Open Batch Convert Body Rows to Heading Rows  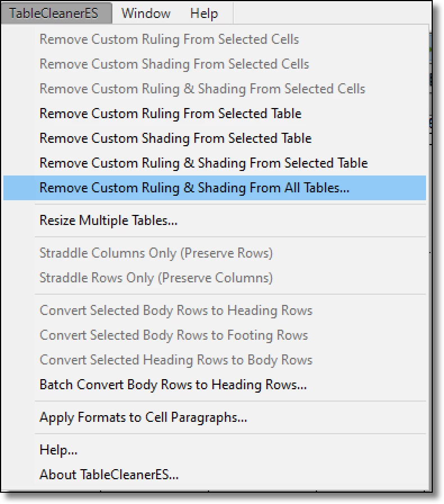coord(215,385)
